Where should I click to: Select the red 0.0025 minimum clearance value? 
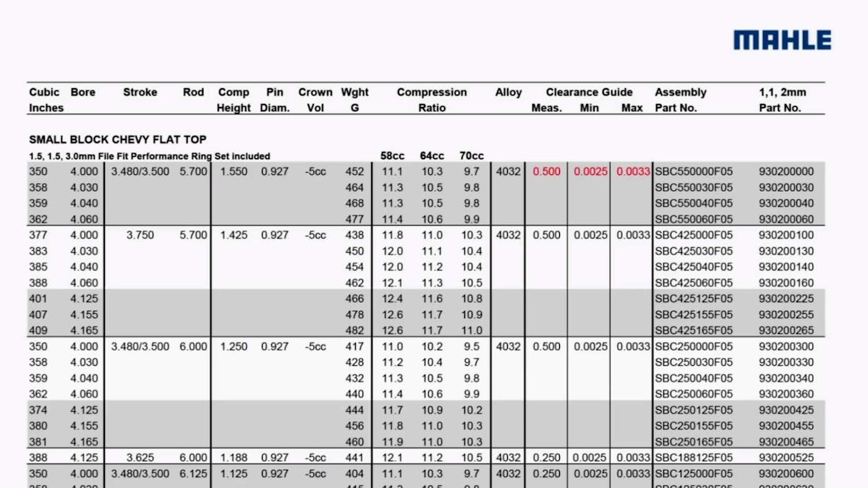tap(590, 172)
